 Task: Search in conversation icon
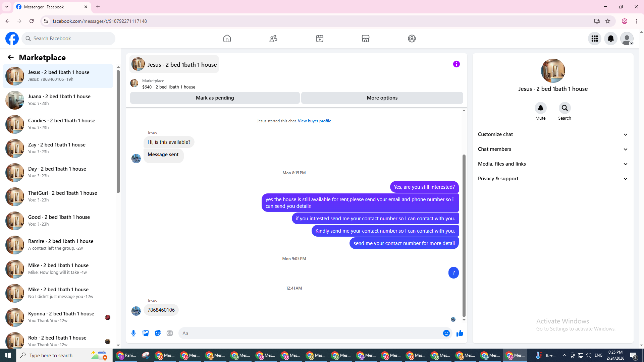click(x=565, y=108)
